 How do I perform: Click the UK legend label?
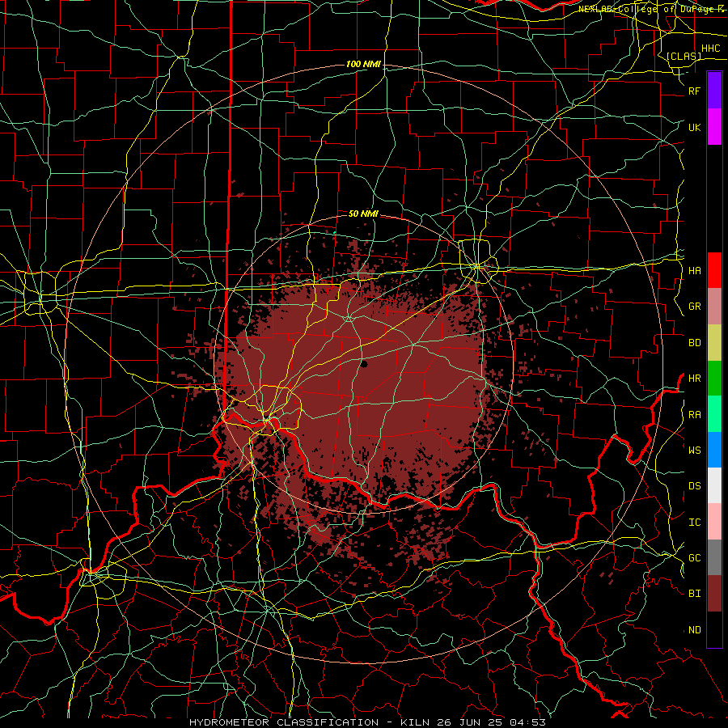pos(695,127)
